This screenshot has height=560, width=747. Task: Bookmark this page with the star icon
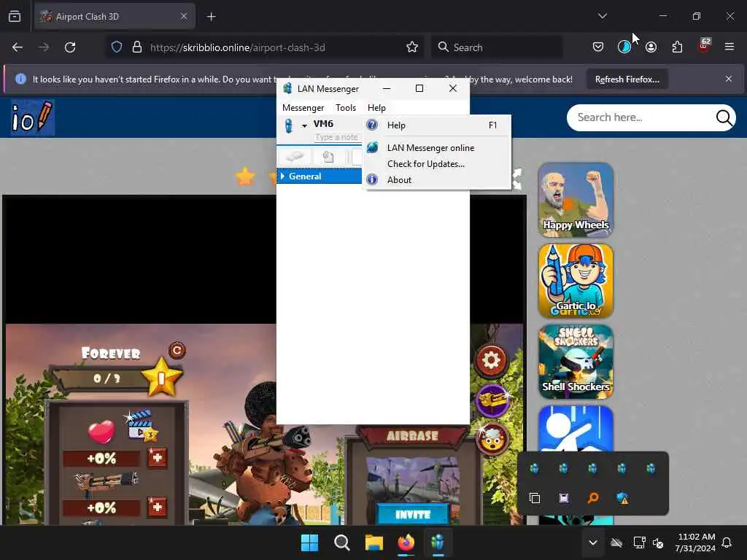click(412, 47)
